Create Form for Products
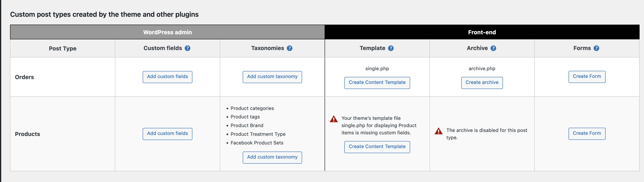 (587, 133)
